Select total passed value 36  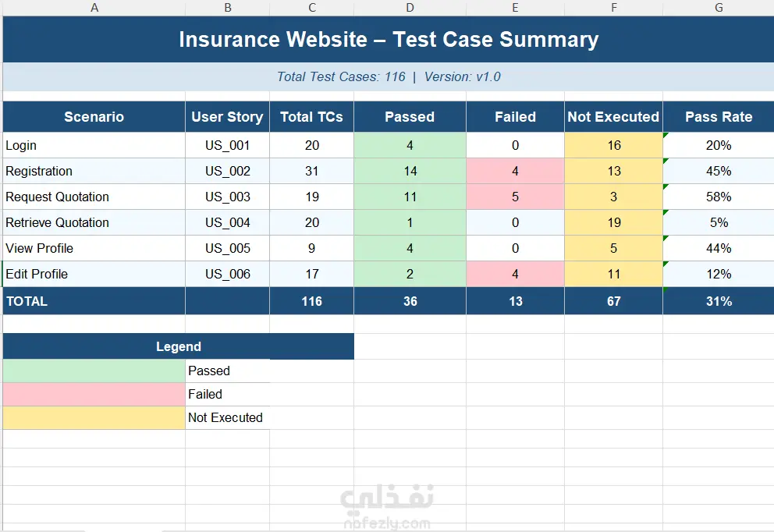click(410, 301)
